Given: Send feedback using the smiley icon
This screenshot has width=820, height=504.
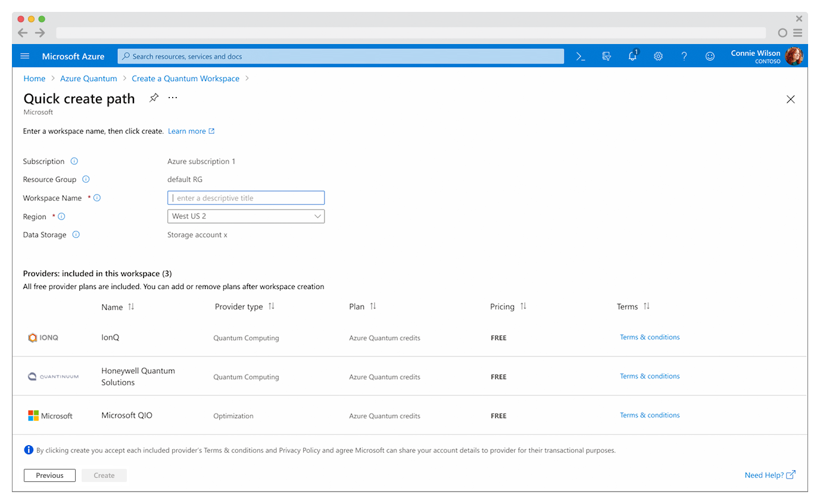Looking at the screenshot, I should point(710,56).
